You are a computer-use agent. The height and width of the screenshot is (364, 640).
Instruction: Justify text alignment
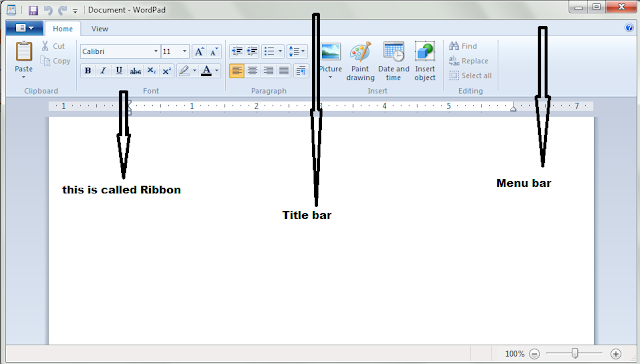284,71
